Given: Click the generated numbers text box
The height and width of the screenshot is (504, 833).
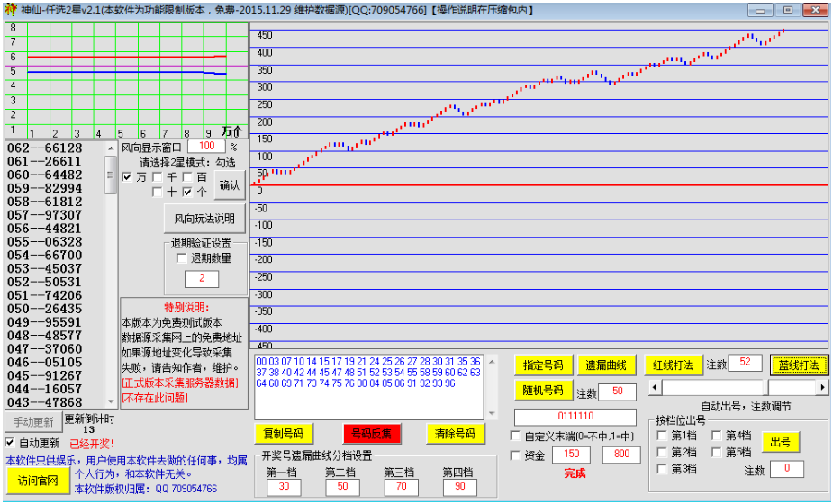Looking at the screenshot, I should coord(369,387).
